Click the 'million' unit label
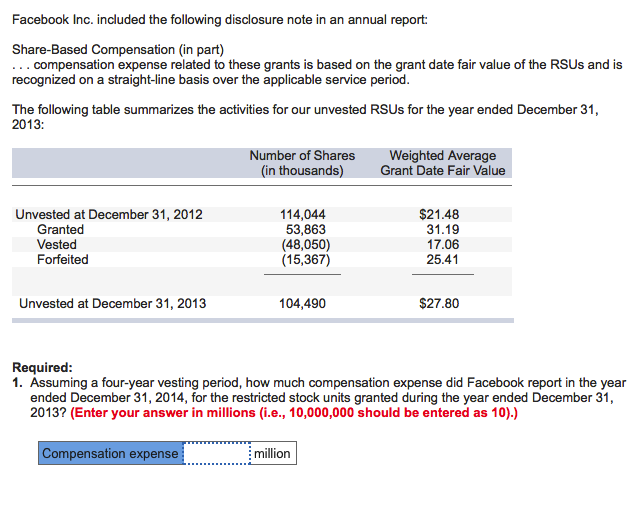This screenshot has width=642, height=532. tap(272, 453)
